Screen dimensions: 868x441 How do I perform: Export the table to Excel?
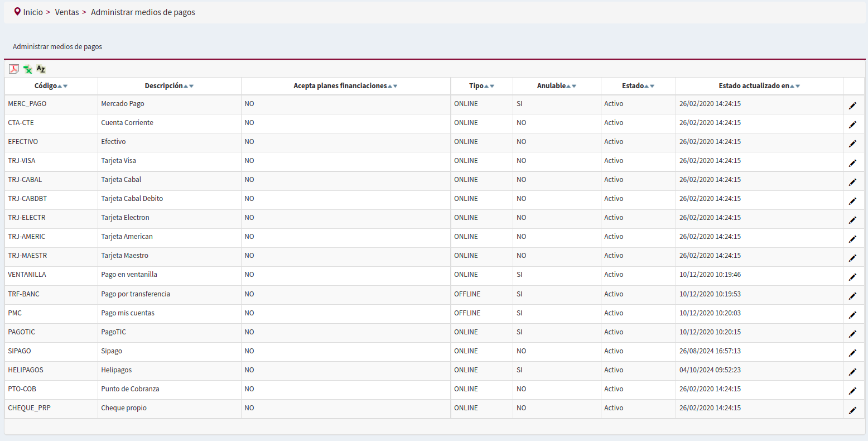coord(27,69)
